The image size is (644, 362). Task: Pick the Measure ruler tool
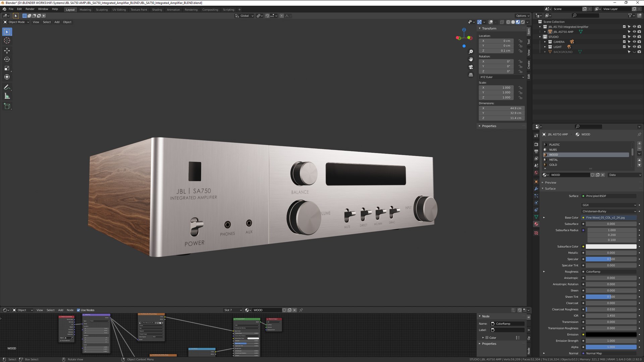(7, 96)
